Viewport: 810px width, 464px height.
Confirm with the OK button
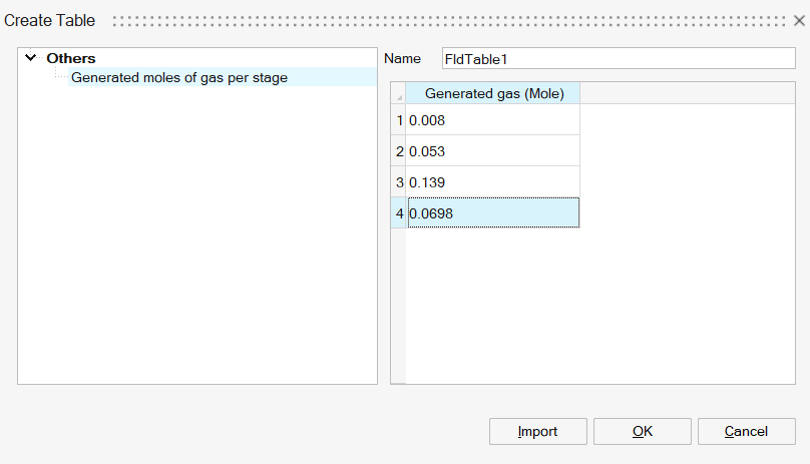point(642,432)
